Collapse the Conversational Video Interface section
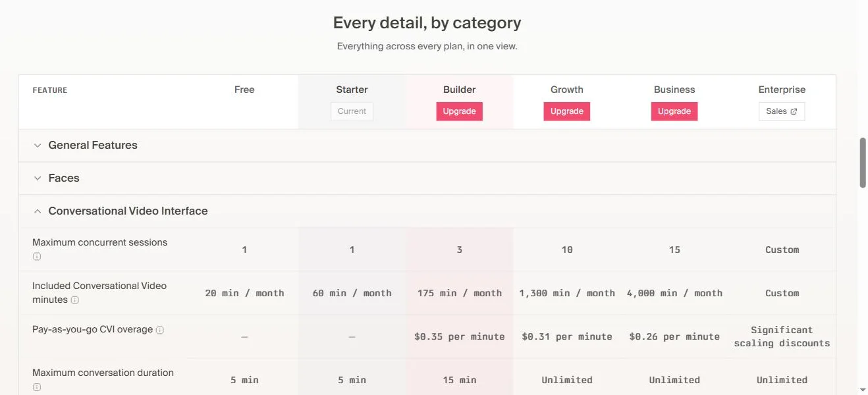Screen dimensions: 868x395 coord(427,211)
